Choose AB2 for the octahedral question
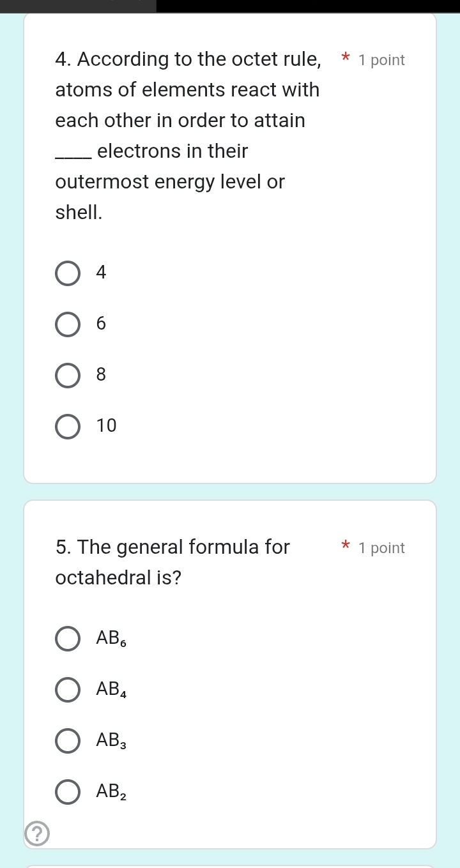Image resolution: width=460 pixels, height=868 pixels. point(67,791)
